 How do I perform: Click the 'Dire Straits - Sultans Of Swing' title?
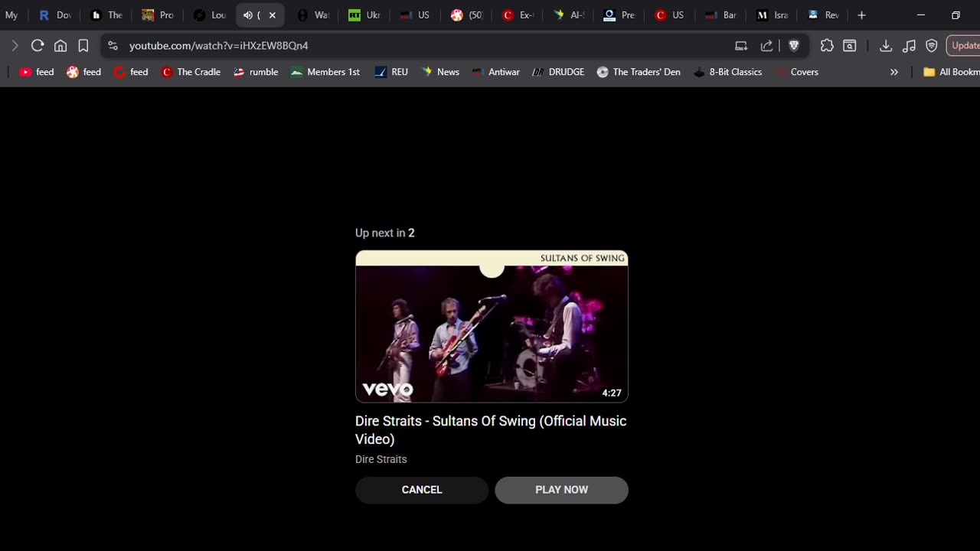pos(491,430)
